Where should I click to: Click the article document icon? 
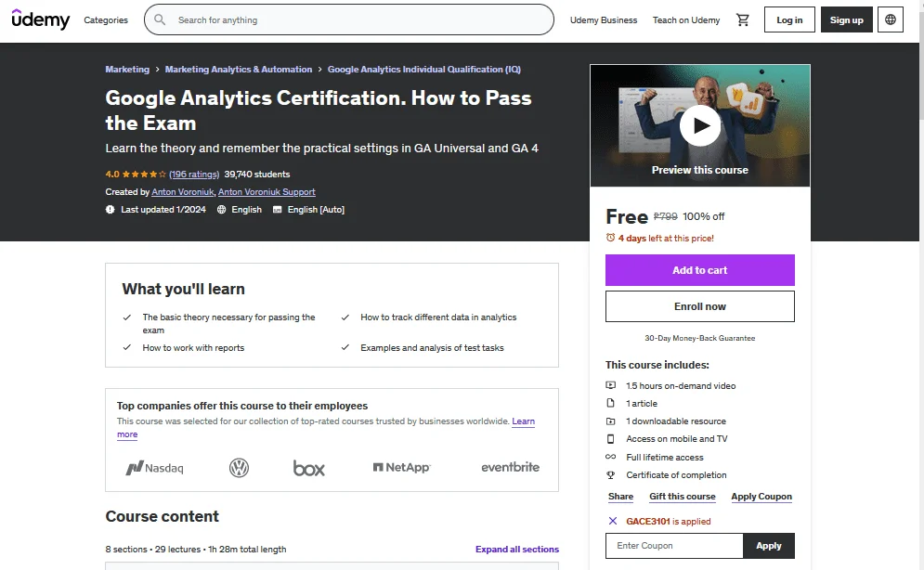coord(610,403)
